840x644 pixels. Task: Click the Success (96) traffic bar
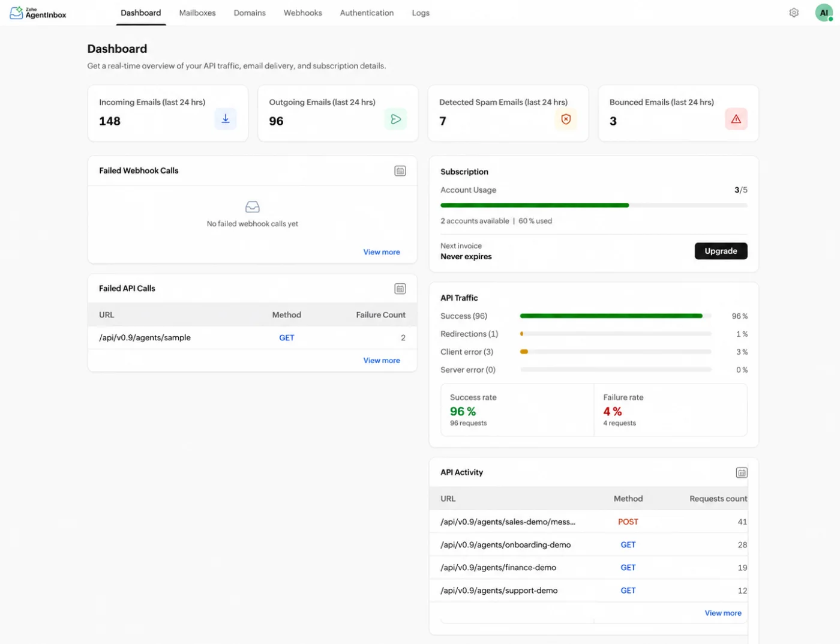pyautogui.click(x=616, y=316)
